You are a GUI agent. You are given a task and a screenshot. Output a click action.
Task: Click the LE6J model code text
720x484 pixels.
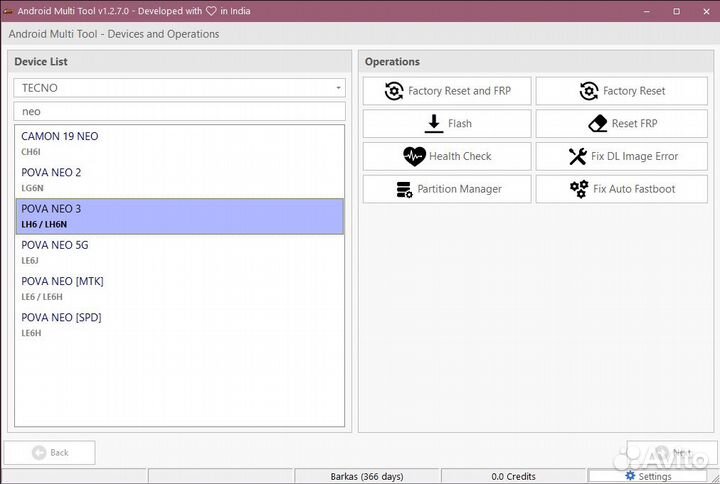(x=30, y=261)
